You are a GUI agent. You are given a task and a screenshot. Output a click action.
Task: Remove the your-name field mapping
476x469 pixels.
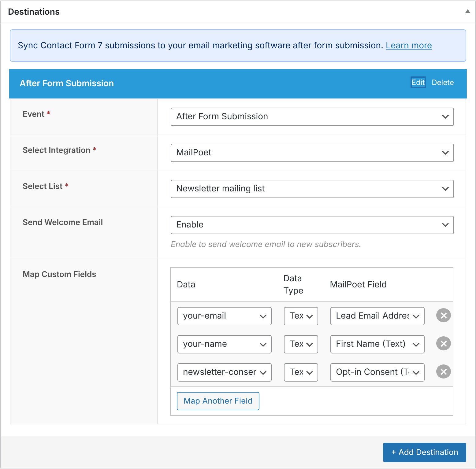[443, 344]
